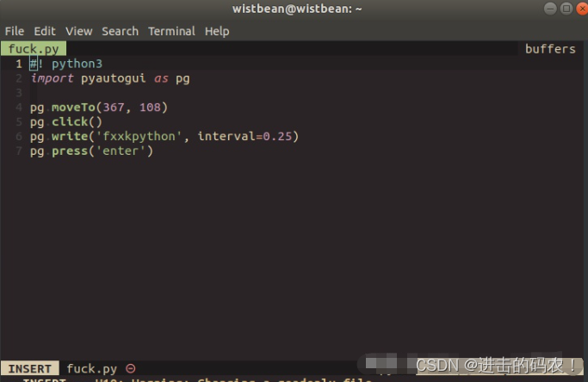Click line number 7 in gutter
Viewport: 588px width, 382px height.
point(19,151)
